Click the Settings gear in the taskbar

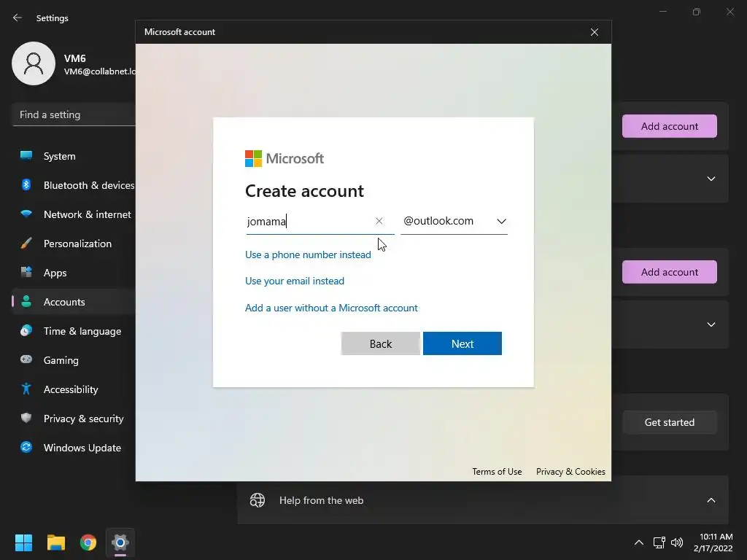[x=120, y=542]
